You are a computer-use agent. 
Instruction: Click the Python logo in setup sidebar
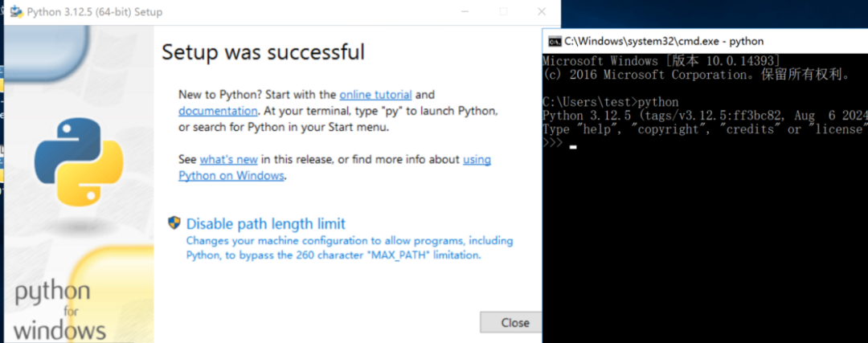(79, 161)
